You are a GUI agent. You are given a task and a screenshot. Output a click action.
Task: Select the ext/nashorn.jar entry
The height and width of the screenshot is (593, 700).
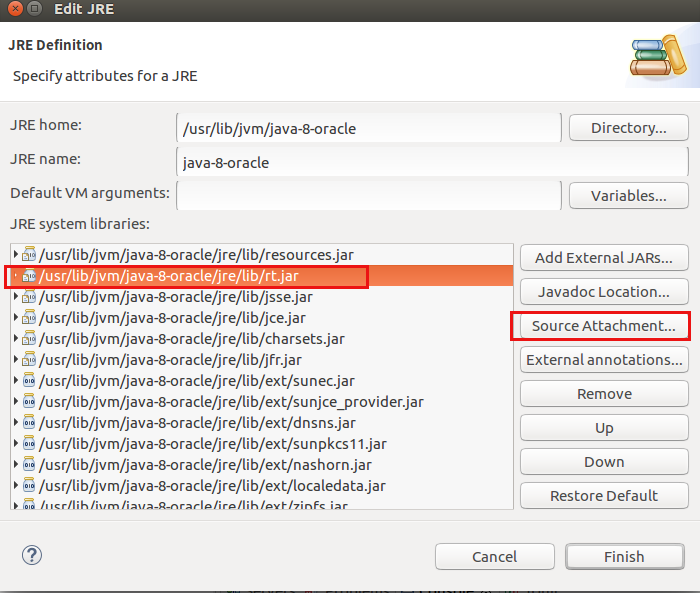pyautogui.click(x=262, y=464)
